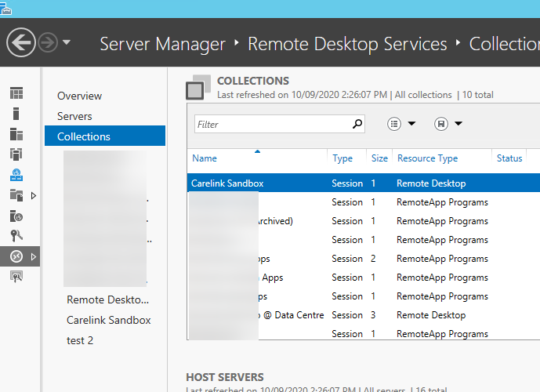Open the save query dropdown arrow

(458, 123)
